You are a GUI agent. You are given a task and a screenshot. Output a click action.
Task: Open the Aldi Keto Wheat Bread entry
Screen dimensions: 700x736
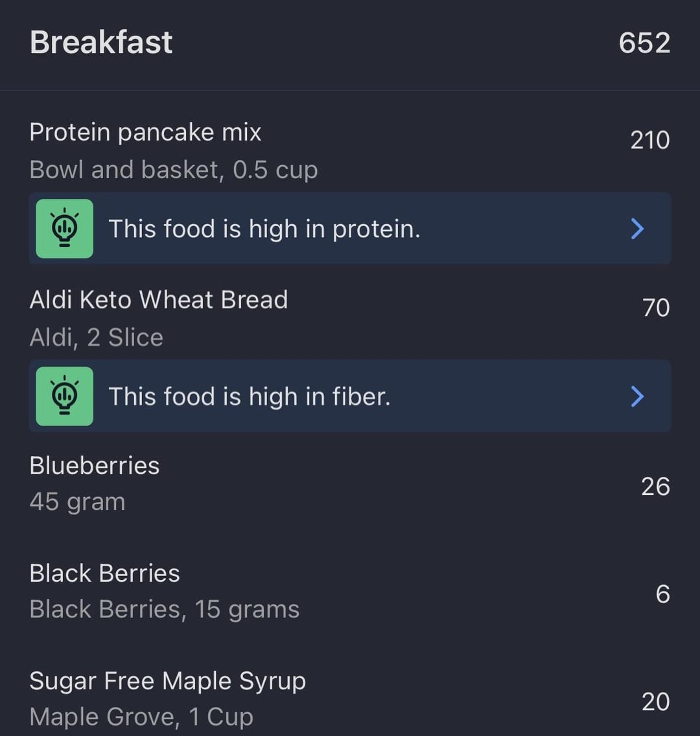pos(350,318)
